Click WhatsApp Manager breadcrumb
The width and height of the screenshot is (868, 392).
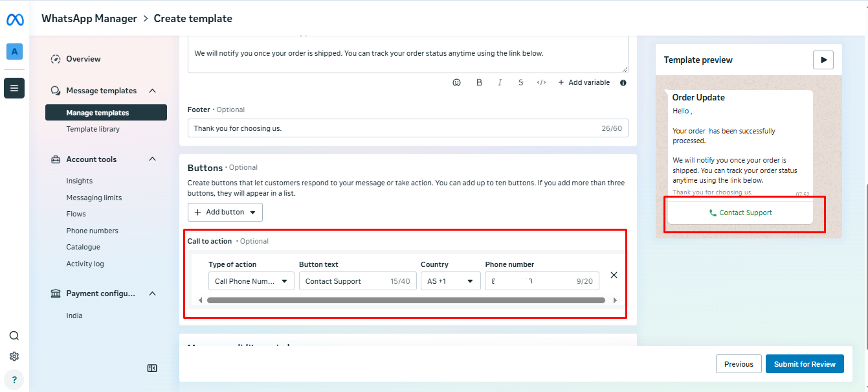pos(89,18)
